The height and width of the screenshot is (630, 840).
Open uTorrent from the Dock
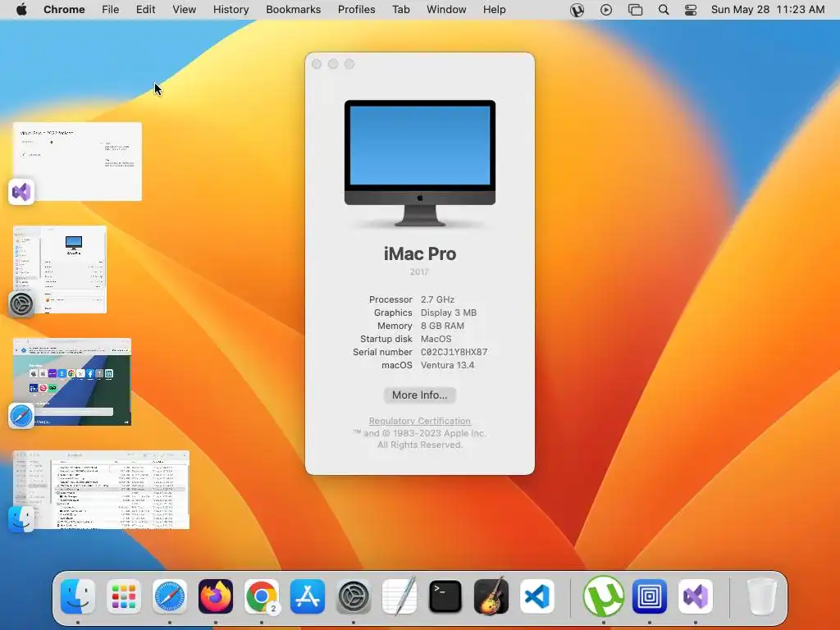click(604, 596)
